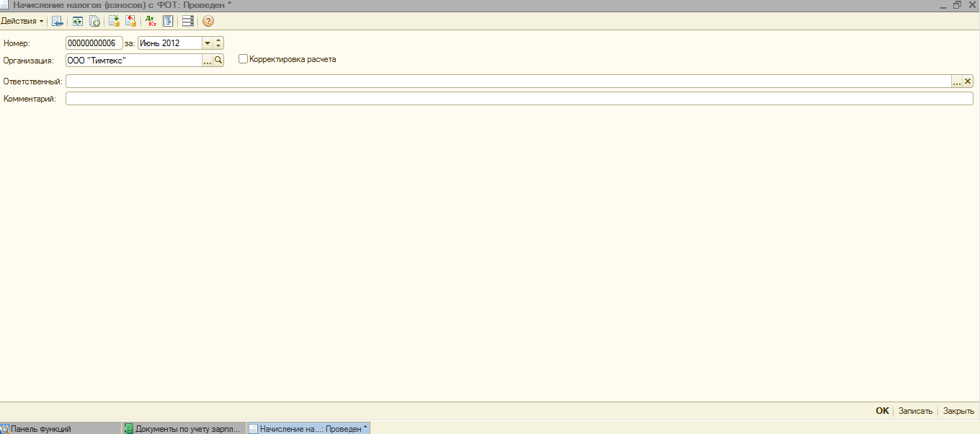Image resolution: width=980 pixels, height=434 pixels.
Task: Open help via question mark icon
Action: coord(208,21)
